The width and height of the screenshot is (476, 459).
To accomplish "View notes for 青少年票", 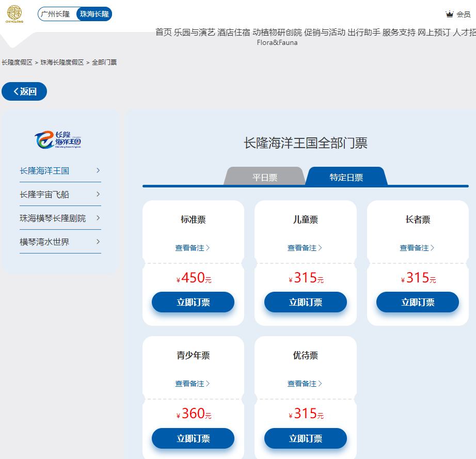I will point(193,384).
